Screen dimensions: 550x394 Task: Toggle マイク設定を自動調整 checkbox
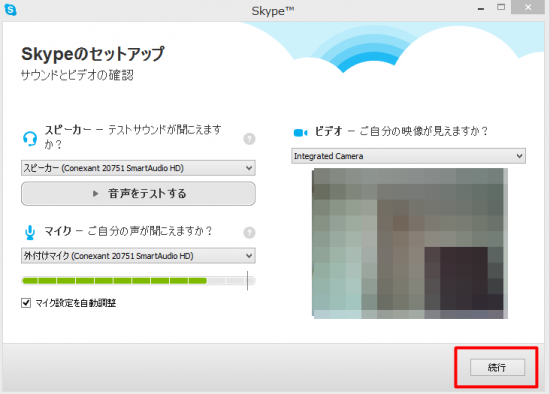click(26, 303)
